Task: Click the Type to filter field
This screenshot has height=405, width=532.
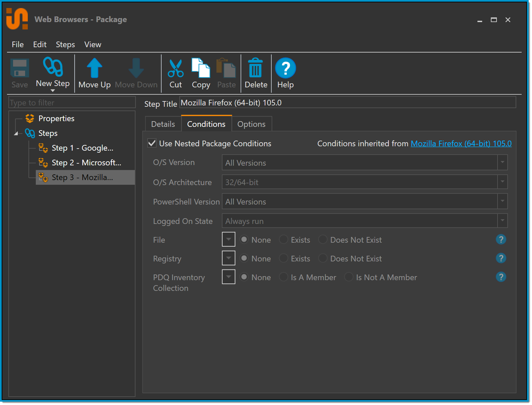Action: point(72,102)
